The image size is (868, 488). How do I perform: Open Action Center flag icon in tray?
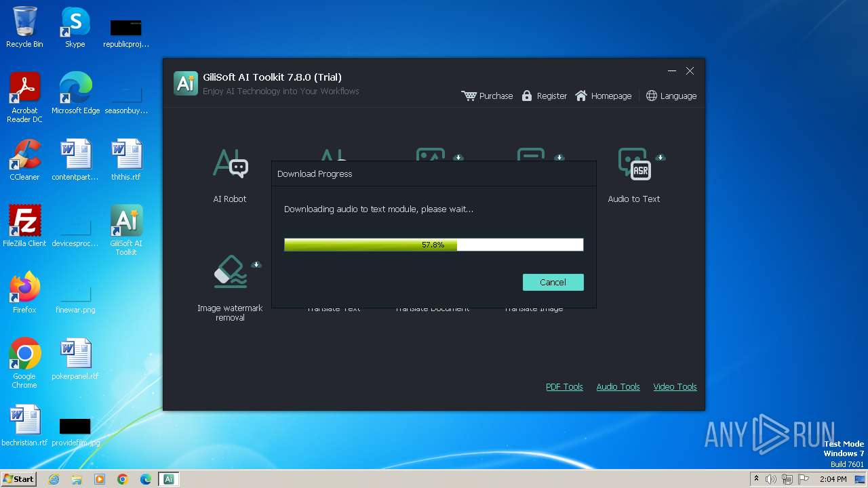pyautogui.click(x=804, y=479)
